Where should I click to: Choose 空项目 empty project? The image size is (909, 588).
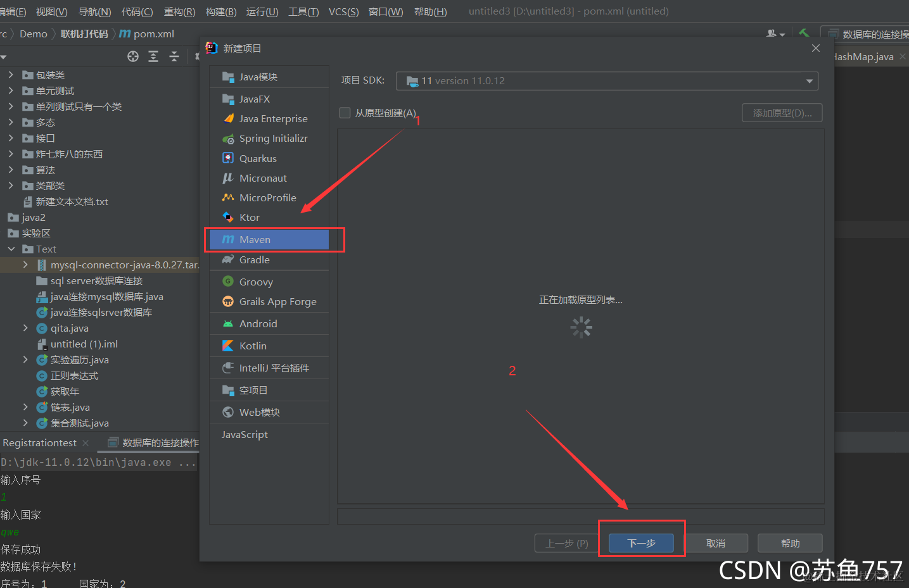tap(269, 390)
